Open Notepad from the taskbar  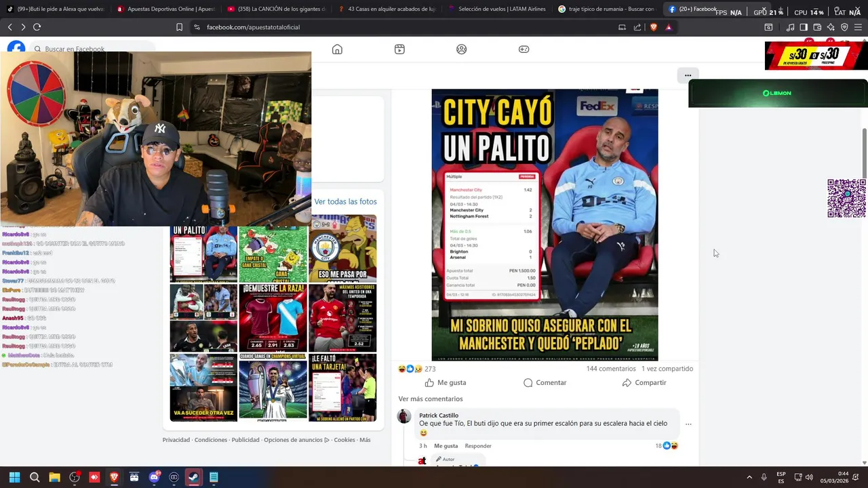click(214, 477)
